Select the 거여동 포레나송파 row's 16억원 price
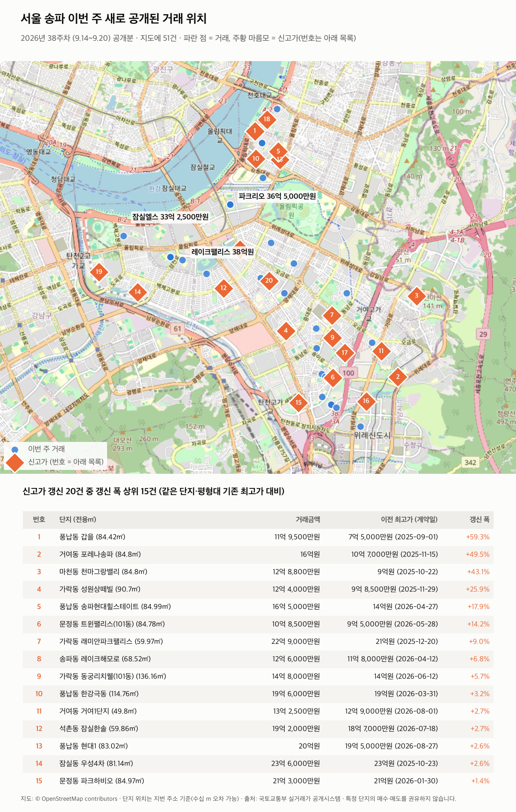 coord(310,554)
